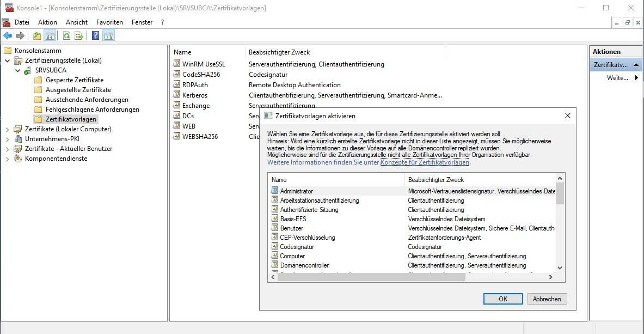This screenshot has height=334, width=644.
Task: Click the template list horizontal scrollbar
Action: click(x=371, y=277)
